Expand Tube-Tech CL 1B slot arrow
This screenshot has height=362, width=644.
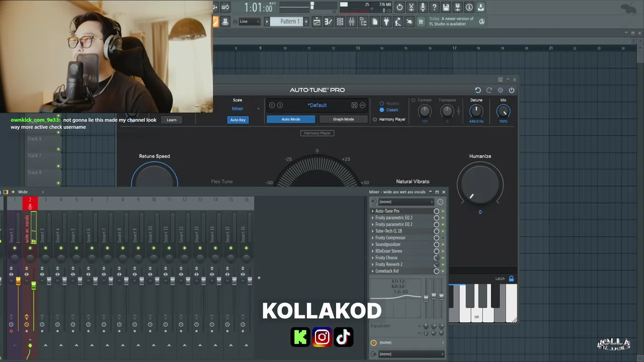[372, 231]
